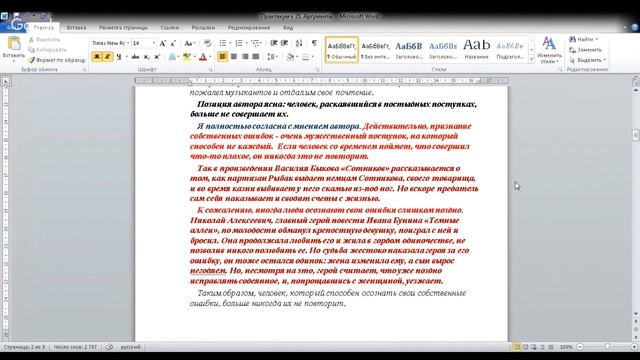640x360 pixels.
Task: Click the Вырезать cut button
Action: 44,40
